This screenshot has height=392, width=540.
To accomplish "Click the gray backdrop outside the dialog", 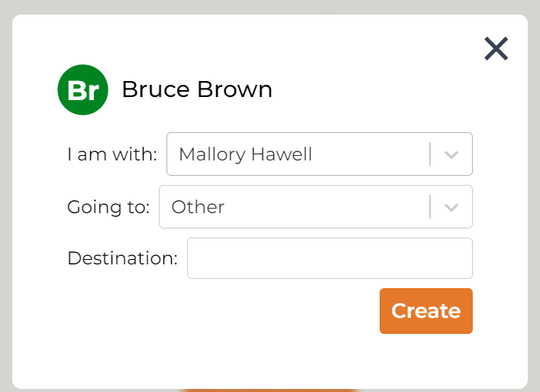I will point(5,191).
